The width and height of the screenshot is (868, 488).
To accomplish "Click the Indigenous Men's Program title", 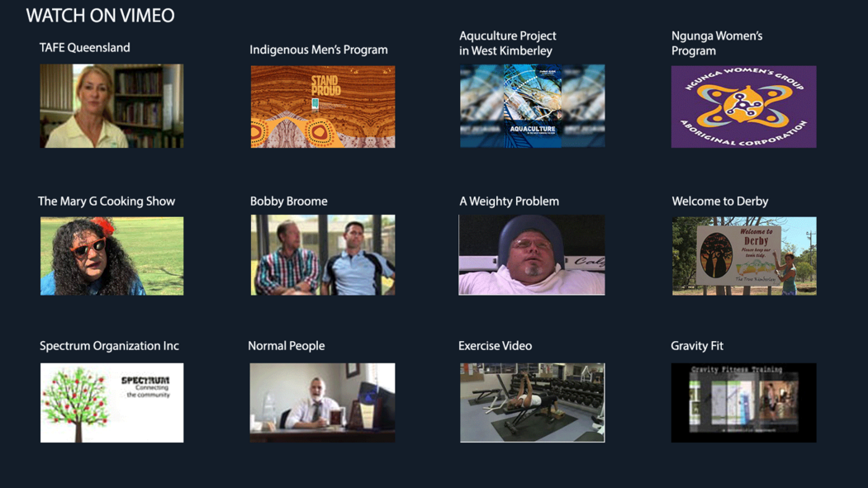I will pyautogui.click(x=318, y=50).
